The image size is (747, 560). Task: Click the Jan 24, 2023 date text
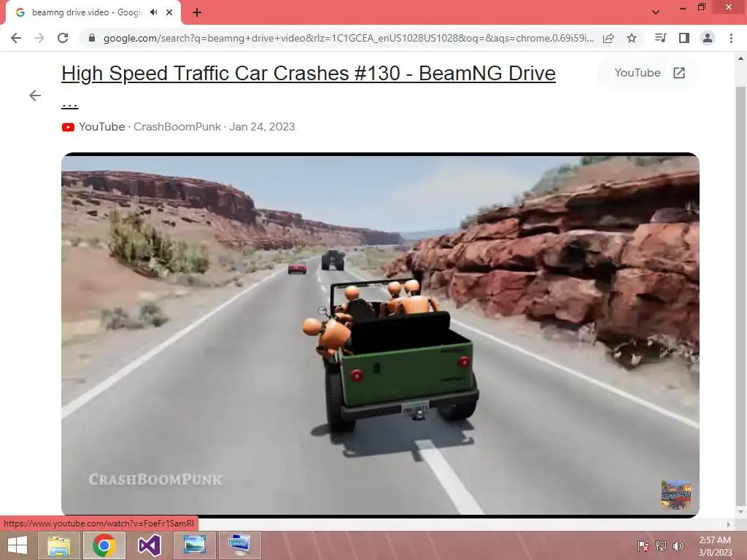[x=262, y=127]
